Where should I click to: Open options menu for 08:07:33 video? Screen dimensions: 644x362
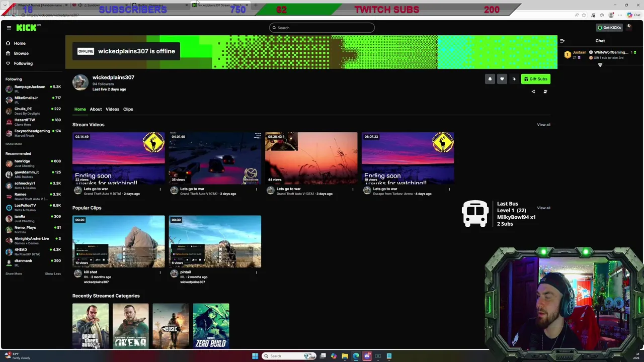point(449,189)
